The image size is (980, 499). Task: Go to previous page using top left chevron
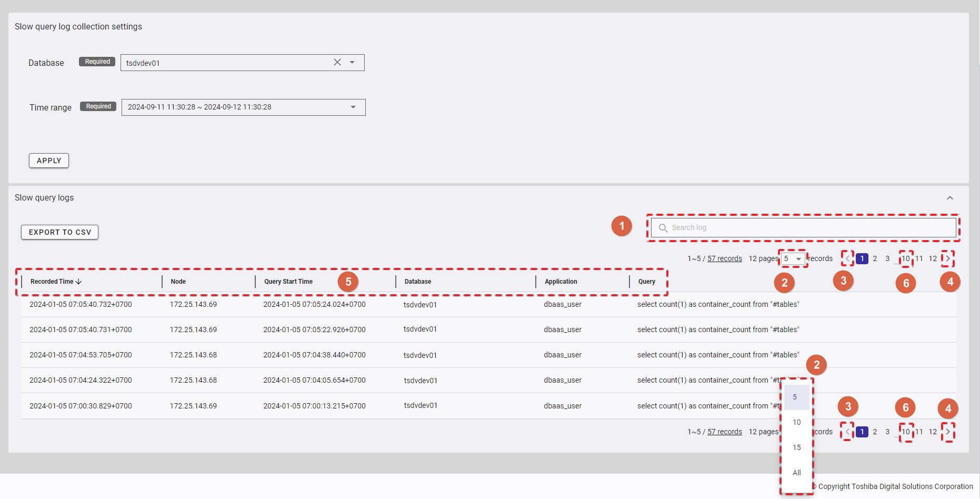[x=847, y=258]
